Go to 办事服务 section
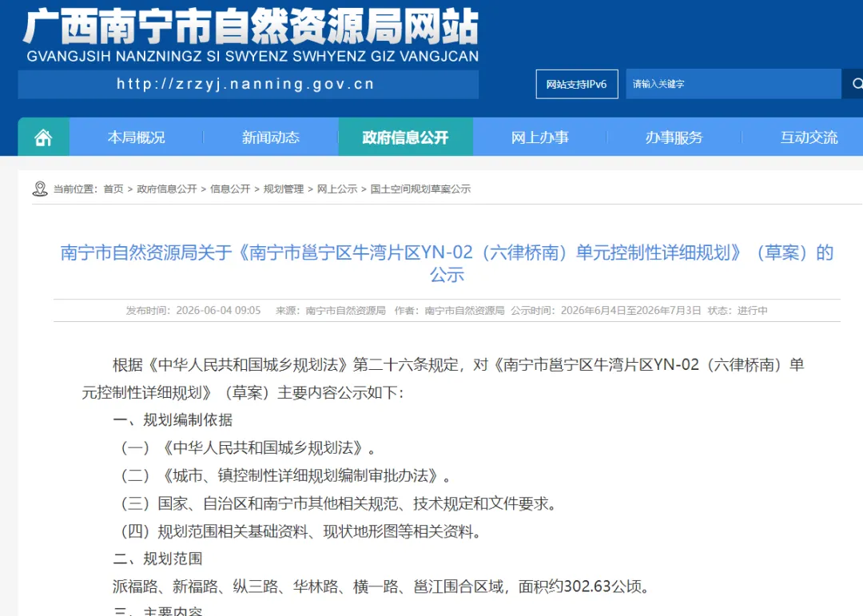The image size is (863, 616). [674, 137]
